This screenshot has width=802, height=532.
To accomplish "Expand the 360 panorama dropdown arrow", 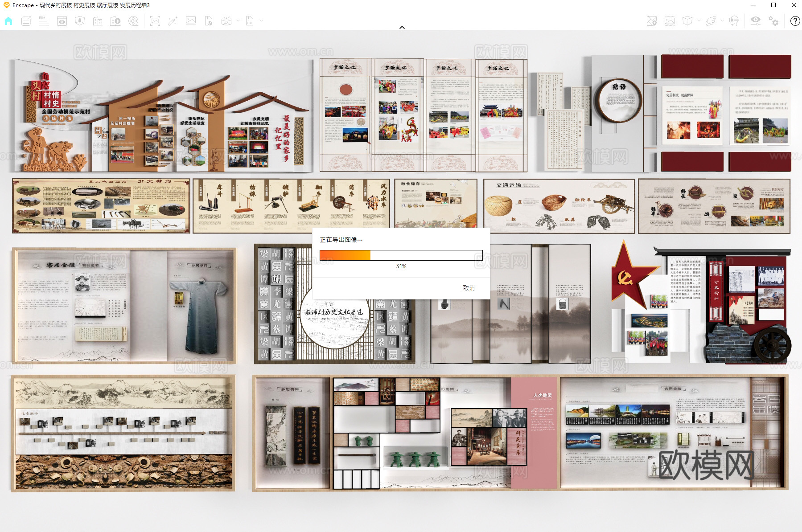I will coord(238,20).
